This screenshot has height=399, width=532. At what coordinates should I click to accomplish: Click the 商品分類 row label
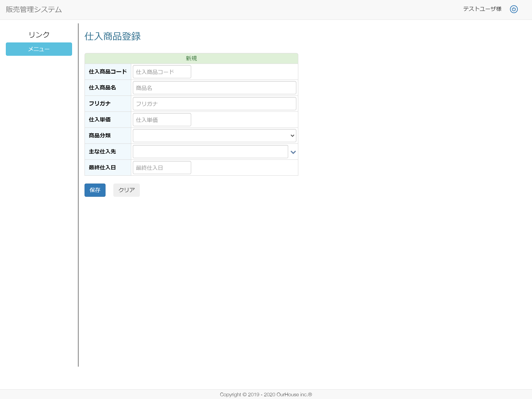100,135
